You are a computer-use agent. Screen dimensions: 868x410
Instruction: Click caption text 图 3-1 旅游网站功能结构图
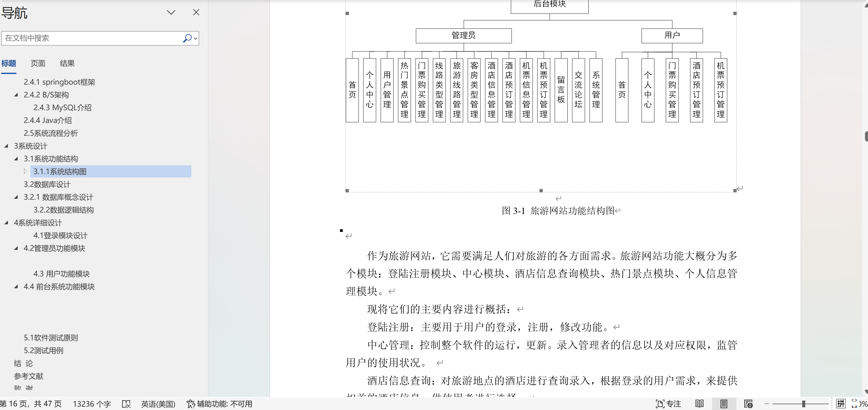coord(558,211)
